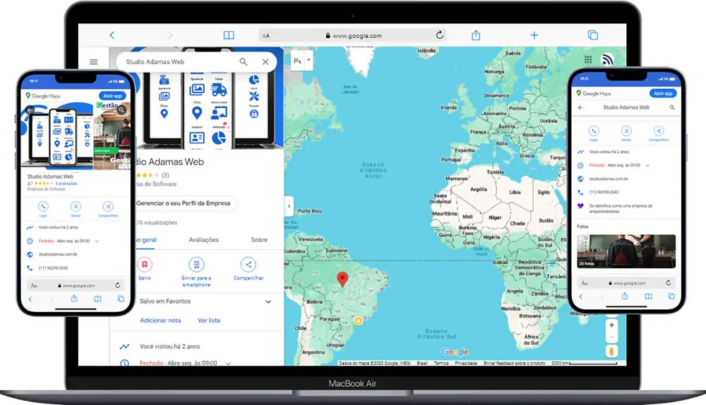The height and width of the screenshot is (405, 706).
Task: Click the Compartilhar icon in Maps panel
Action: pos(248,265)
